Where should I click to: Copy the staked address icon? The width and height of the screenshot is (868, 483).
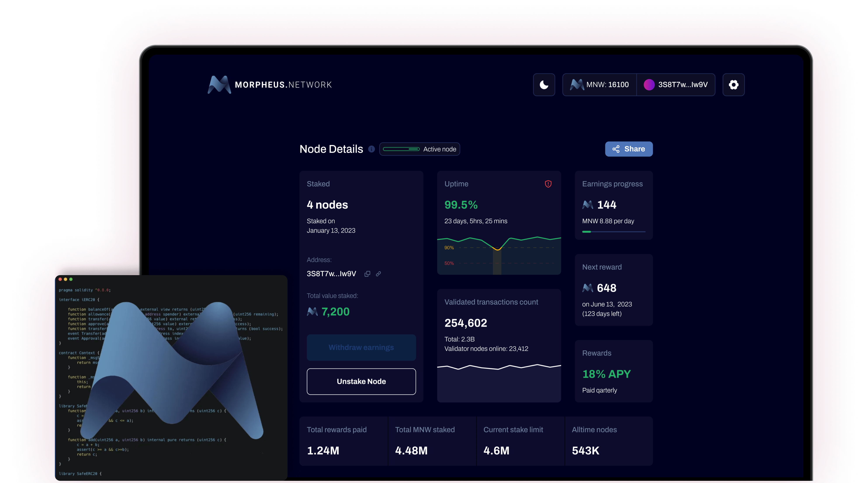[x=367, y=274]
